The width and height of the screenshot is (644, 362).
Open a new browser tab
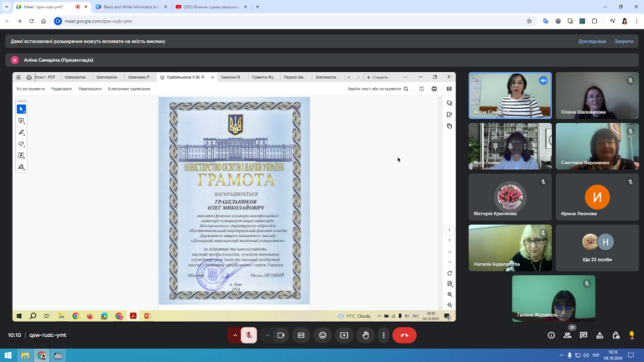[x=257, y=7]
